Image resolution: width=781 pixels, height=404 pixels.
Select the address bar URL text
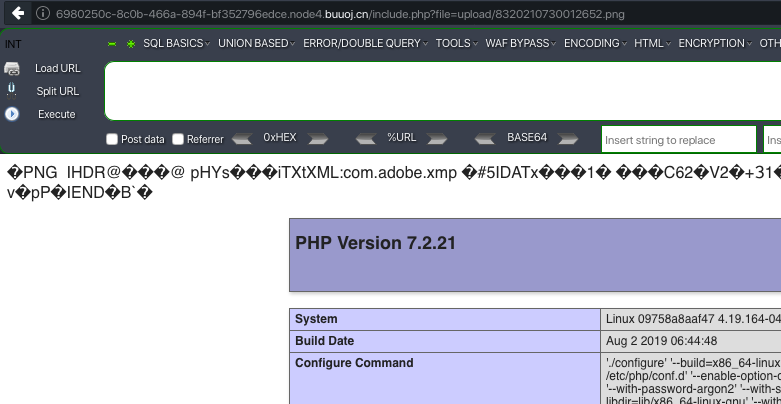tap(340, 14)
